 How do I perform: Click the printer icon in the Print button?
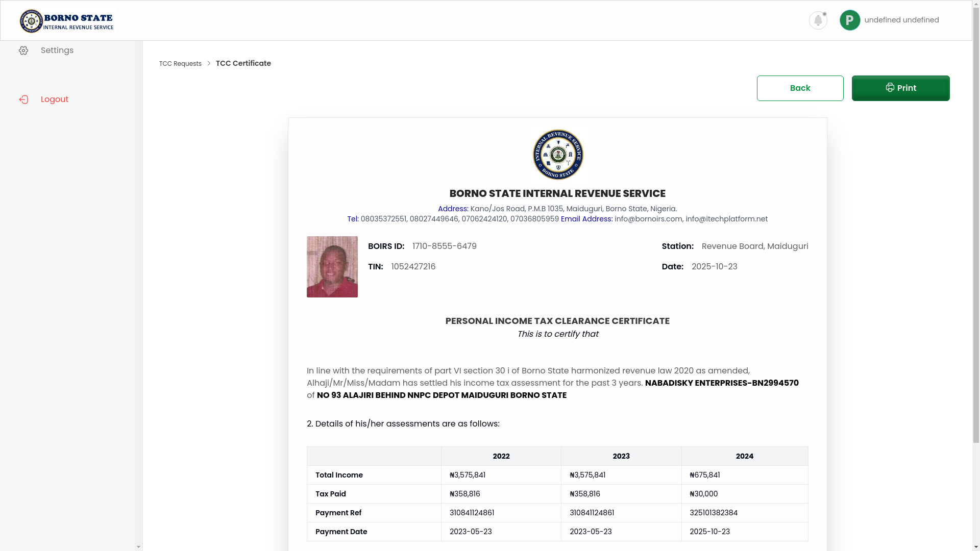click(890, 88)
